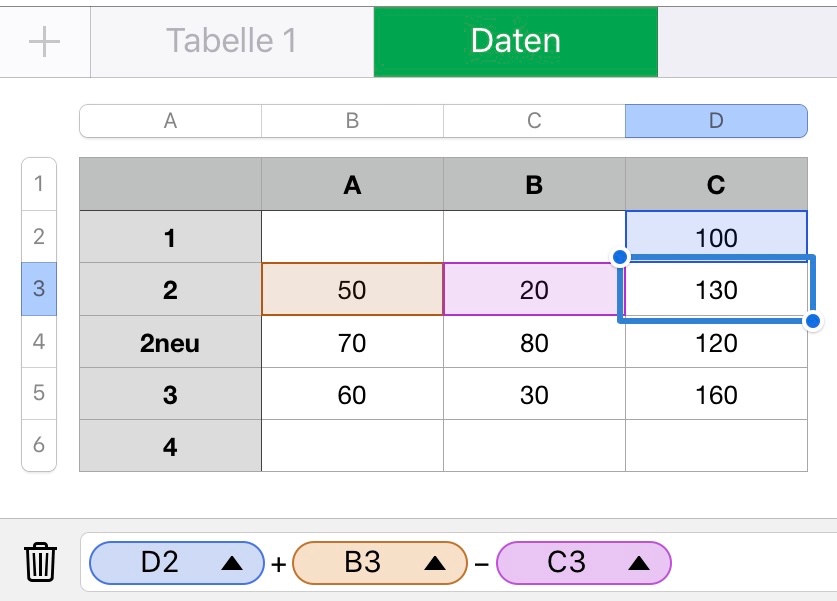Open the B3 reference token dropdown arrow

click(x=434, y=563)
